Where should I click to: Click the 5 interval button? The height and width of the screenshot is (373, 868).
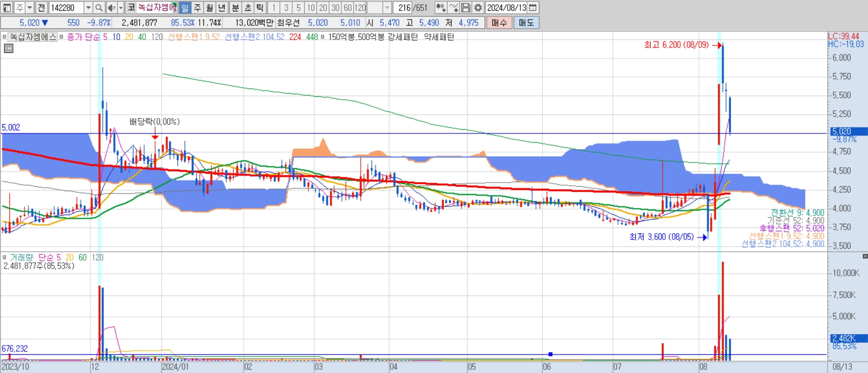[x=298, y=8]
